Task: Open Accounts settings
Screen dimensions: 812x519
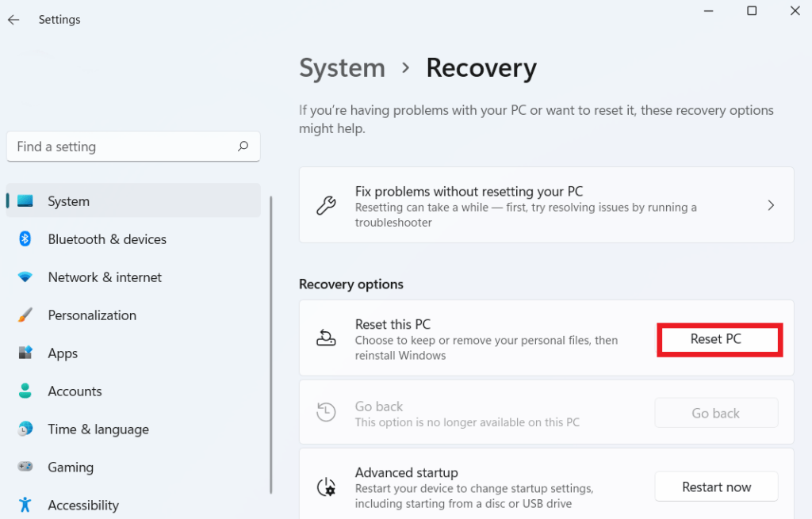Action: (75, 391)
